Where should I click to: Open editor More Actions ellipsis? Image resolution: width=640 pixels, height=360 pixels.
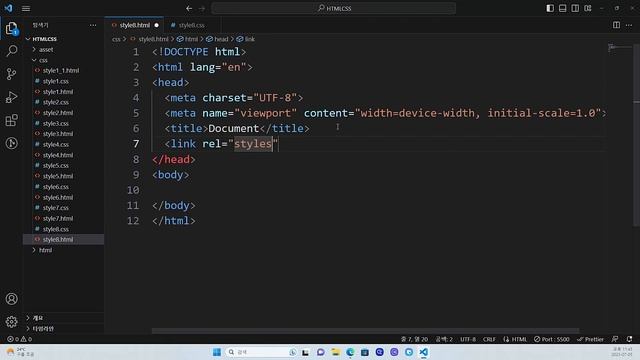(x=629, y=25)
